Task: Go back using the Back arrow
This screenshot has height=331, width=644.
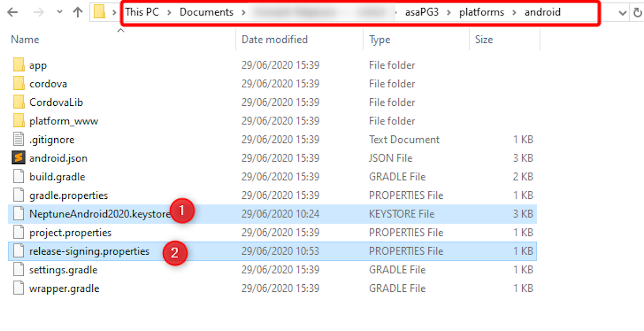Action: click(x=12, y=12)
